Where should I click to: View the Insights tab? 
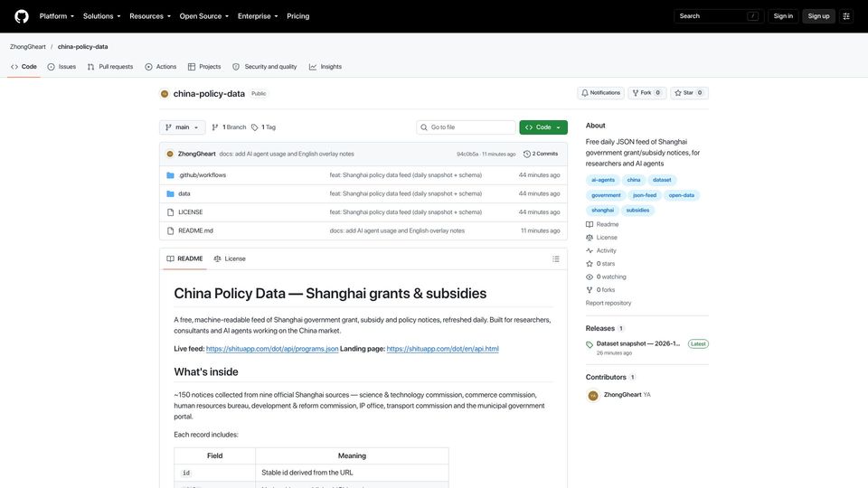(x=325, y=66)
